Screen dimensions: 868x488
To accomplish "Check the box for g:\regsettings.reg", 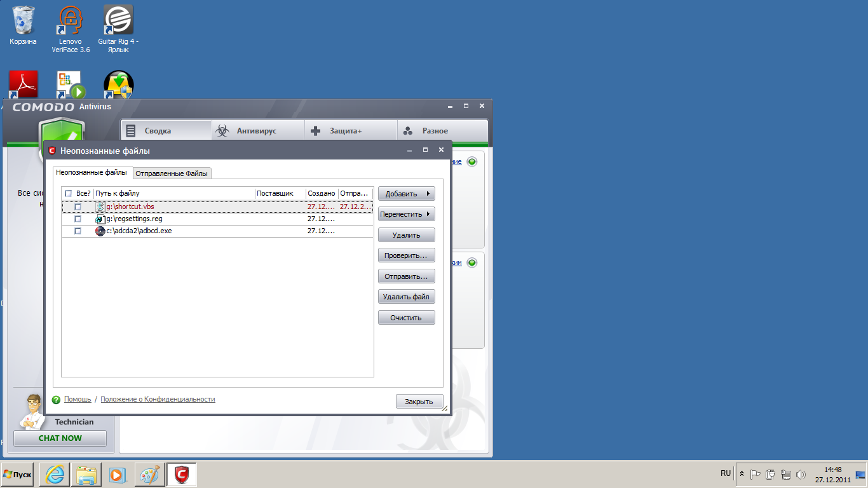I will point(78,219).
